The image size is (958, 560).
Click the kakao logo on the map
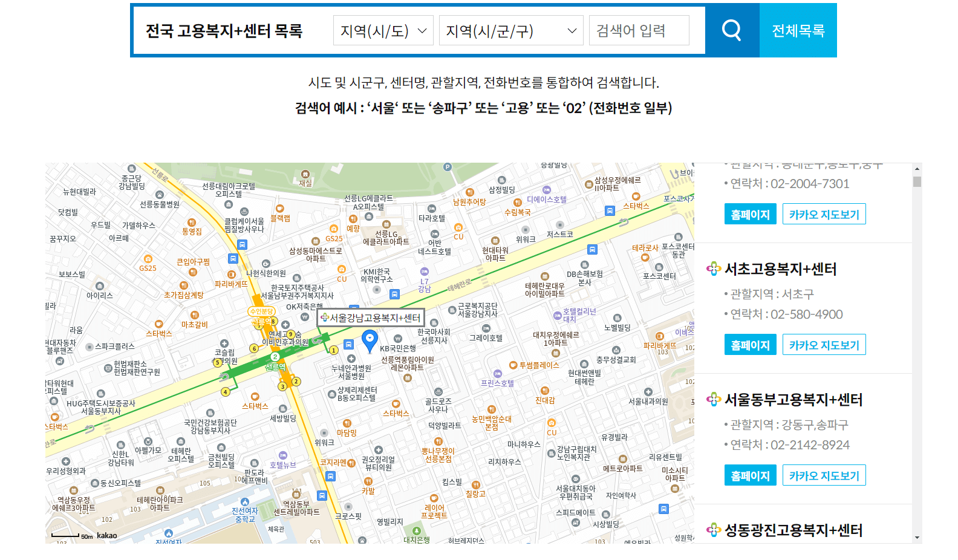(x=107, y=535)
